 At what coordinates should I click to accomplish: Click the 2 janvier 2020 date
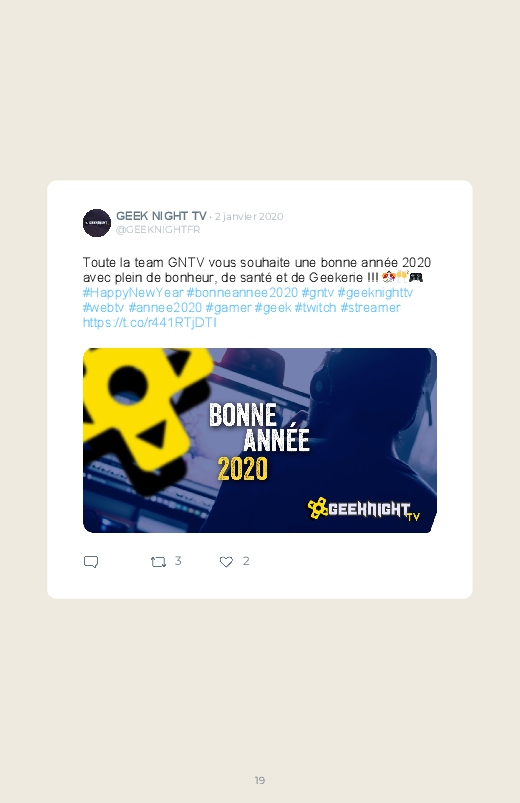coord(249,217)
